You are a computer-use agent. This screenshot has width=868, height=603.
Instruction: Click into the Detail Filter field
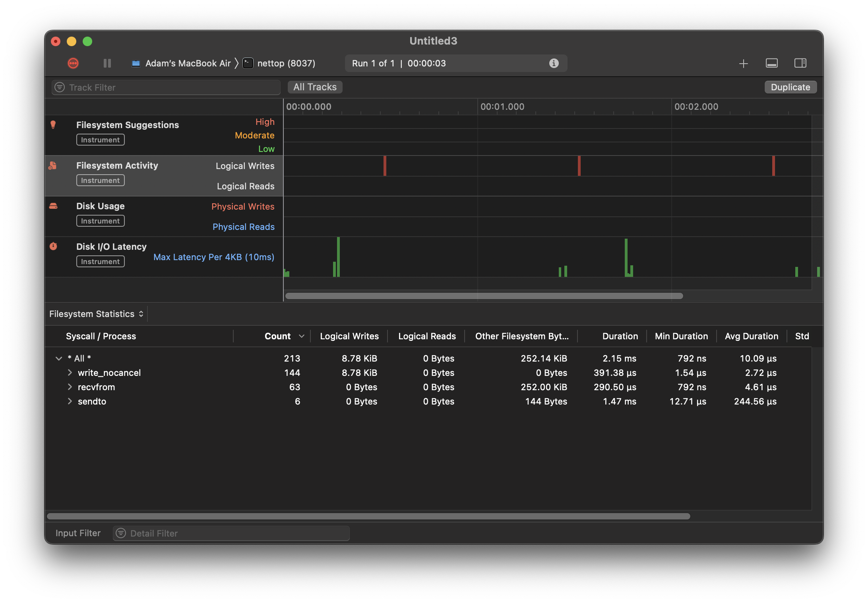(231, 533)
